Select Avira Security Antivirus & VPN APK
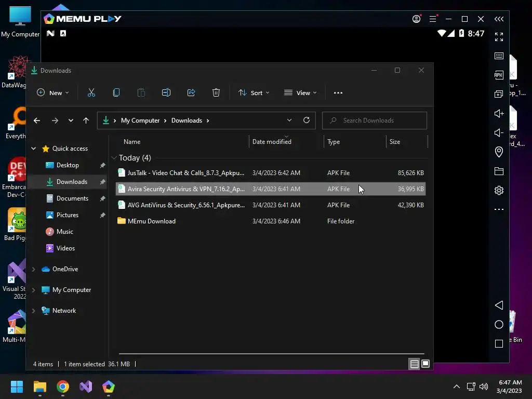This screenshot has width=532, height=399. [270, 189]
